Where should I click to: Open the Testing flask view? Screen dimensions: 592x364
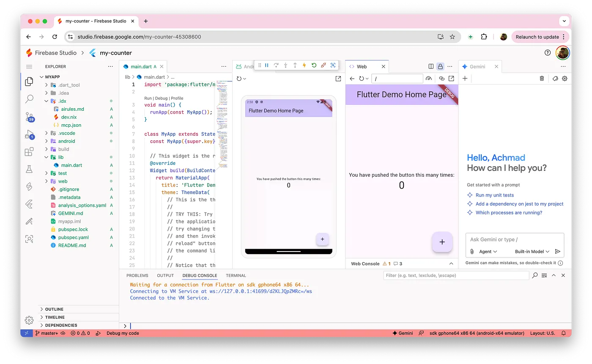pos(29,169)
